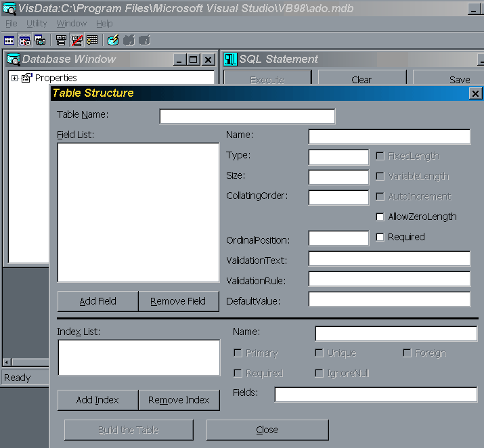Open the Window menu
Viewport: 484px width, 448px height.
pyautogui.click(x=71, y=24)
